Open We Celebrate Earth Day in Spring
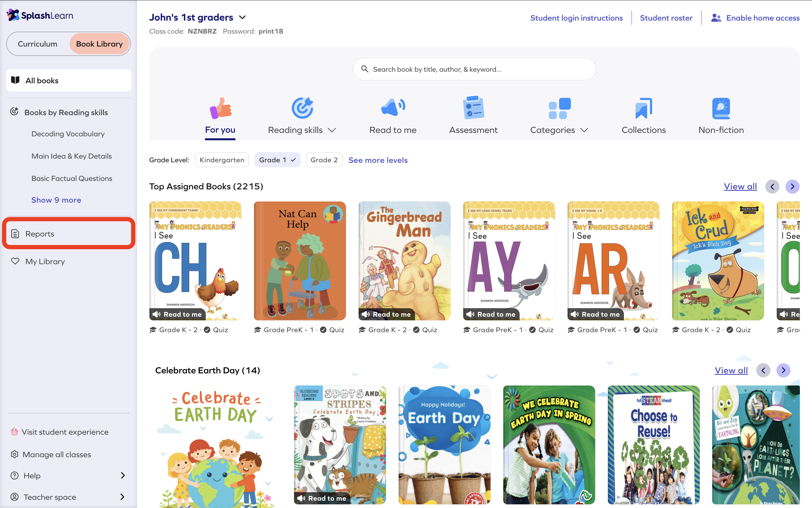Viewport: 812px width, 508px height. point(549,444)
